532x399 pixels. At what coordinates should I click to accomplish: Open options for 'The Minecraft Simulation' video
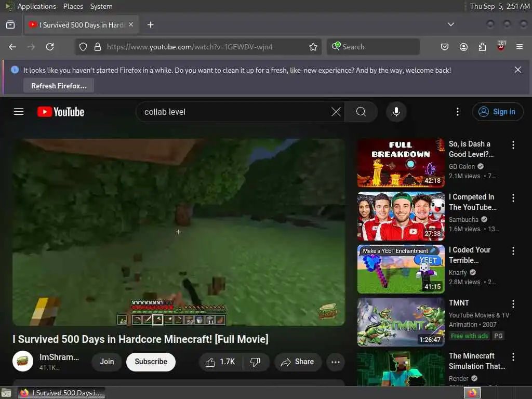coord(513,356)
